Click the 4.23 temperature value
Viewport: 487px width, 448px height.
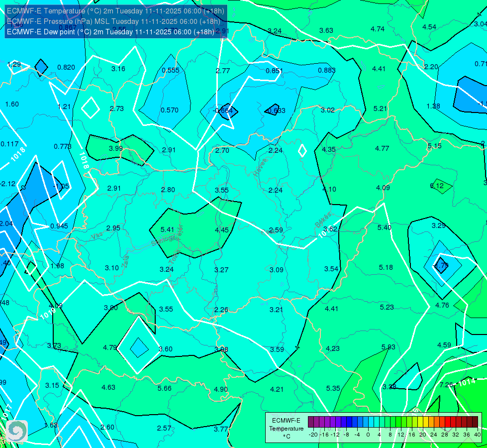[x=333, y=348]
